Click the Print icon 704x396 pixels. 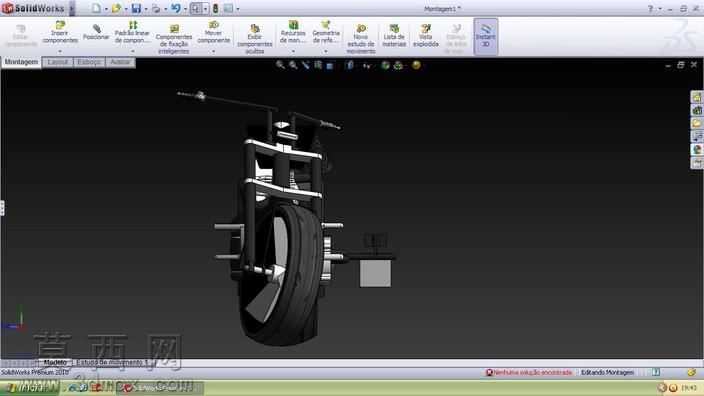(x=156, y=9)
